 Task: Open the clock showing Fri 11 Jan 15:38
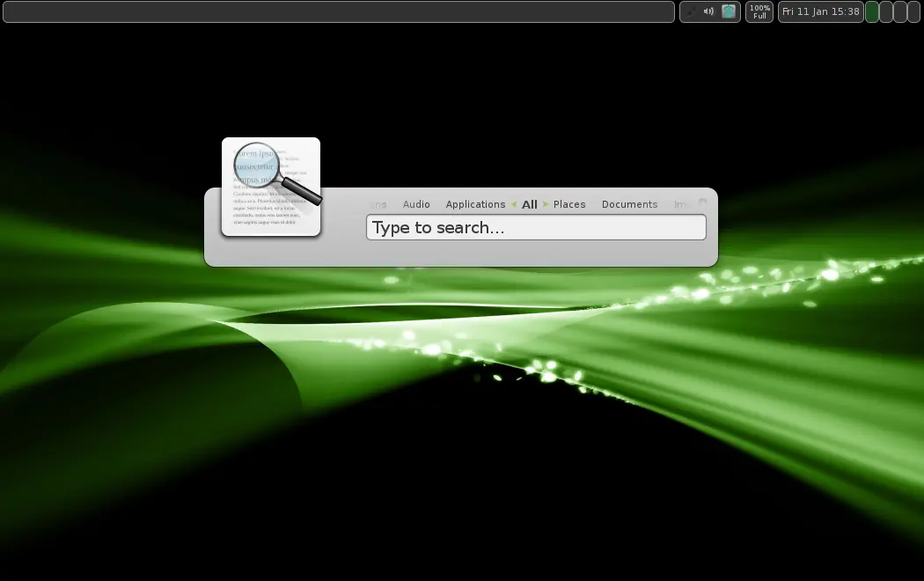(820, 11)
